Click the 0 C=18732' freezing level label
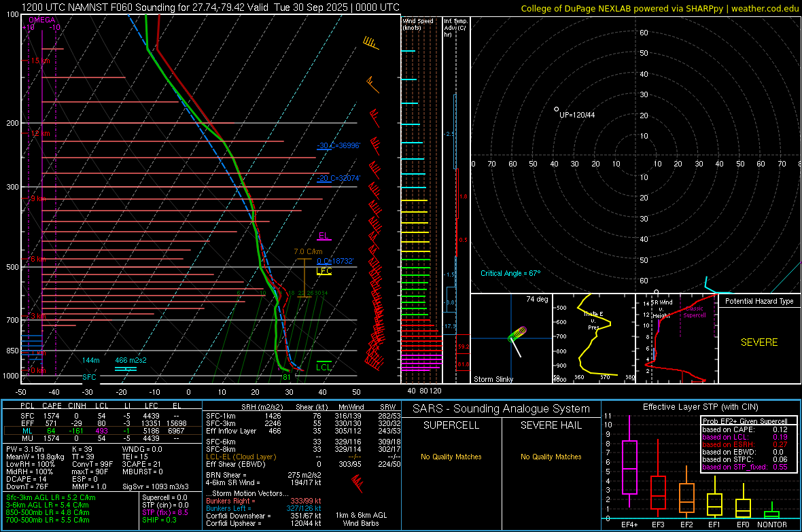The height and width of the screenshot is (532, 802). point(335,261)
